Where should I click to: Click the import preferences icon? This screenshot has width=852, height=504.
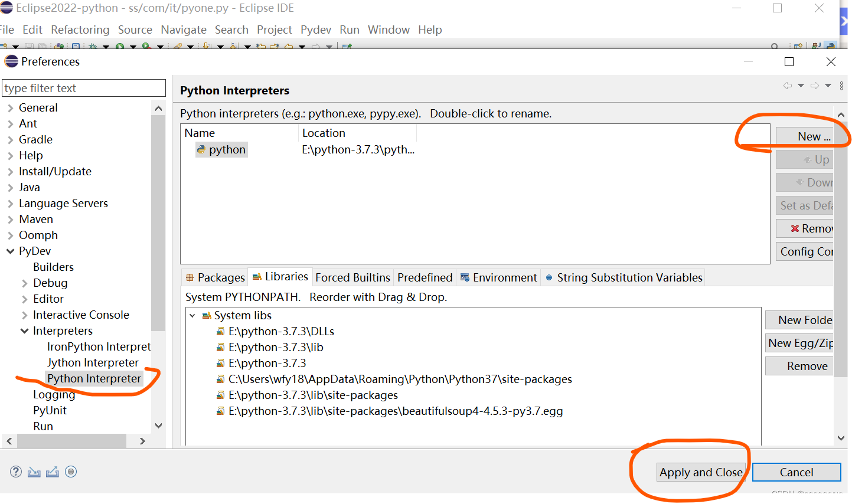coord(34,472)
